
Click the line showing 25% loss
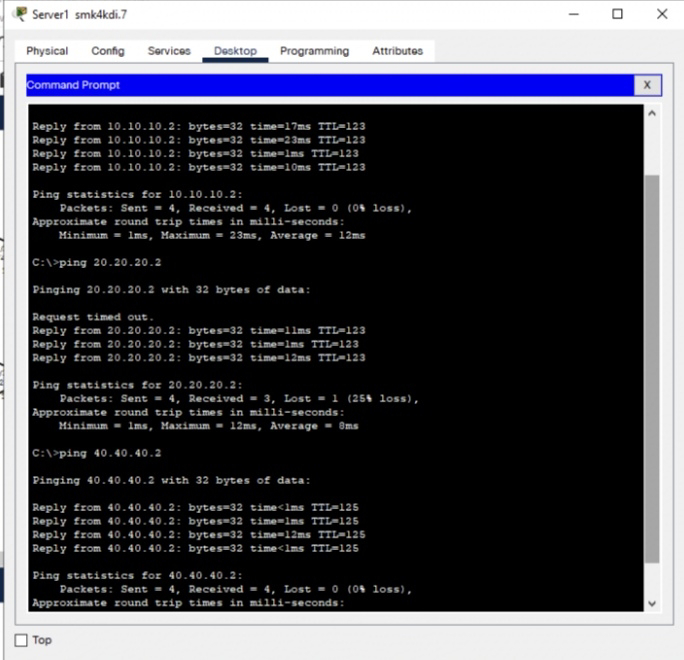[239, 399]
